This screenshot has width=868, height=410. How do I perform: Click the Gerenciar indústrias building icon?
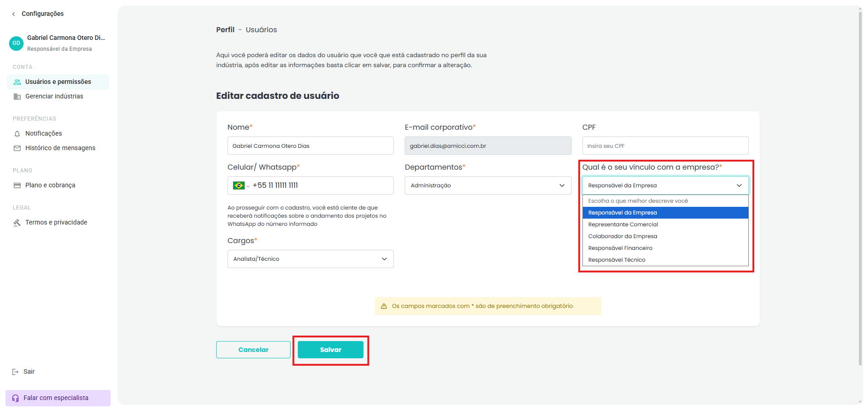pos(17,97)
